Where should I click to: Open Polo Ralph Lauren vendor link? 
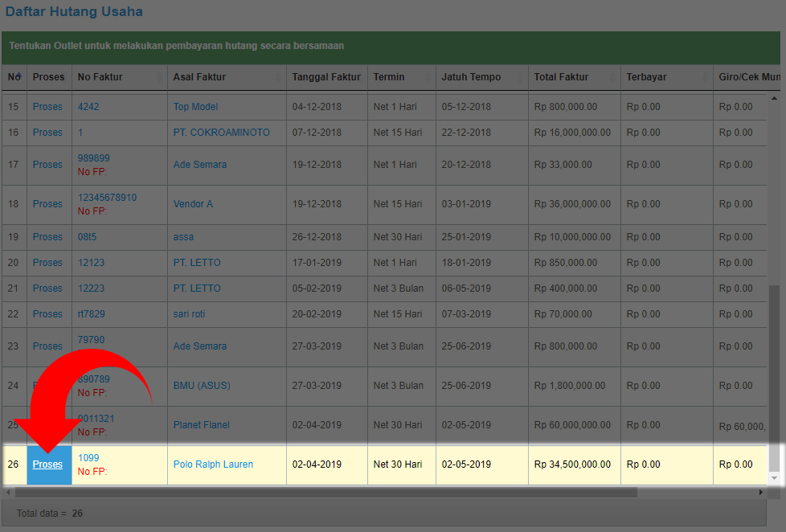(x=213, y=464)
